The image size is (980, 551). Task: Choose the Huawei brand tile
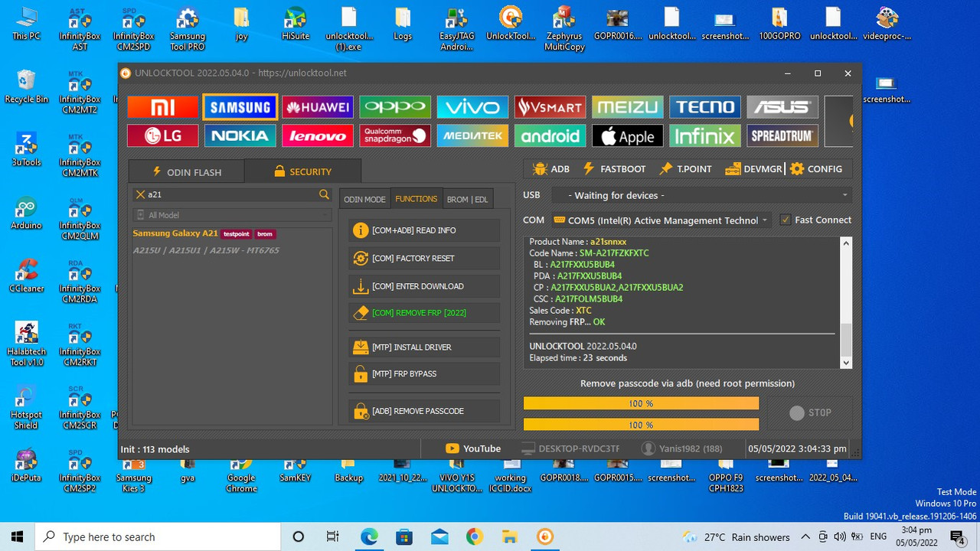click(318, 107)
